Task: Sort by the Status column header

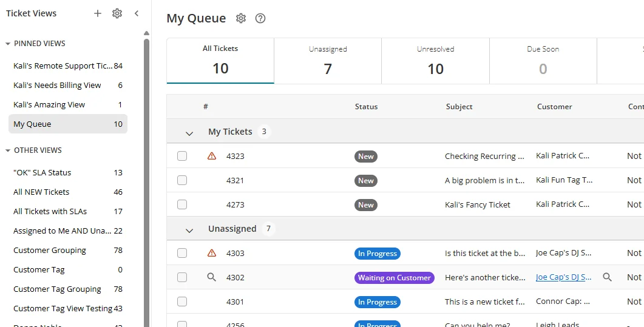Action: (x=367, y=107)
